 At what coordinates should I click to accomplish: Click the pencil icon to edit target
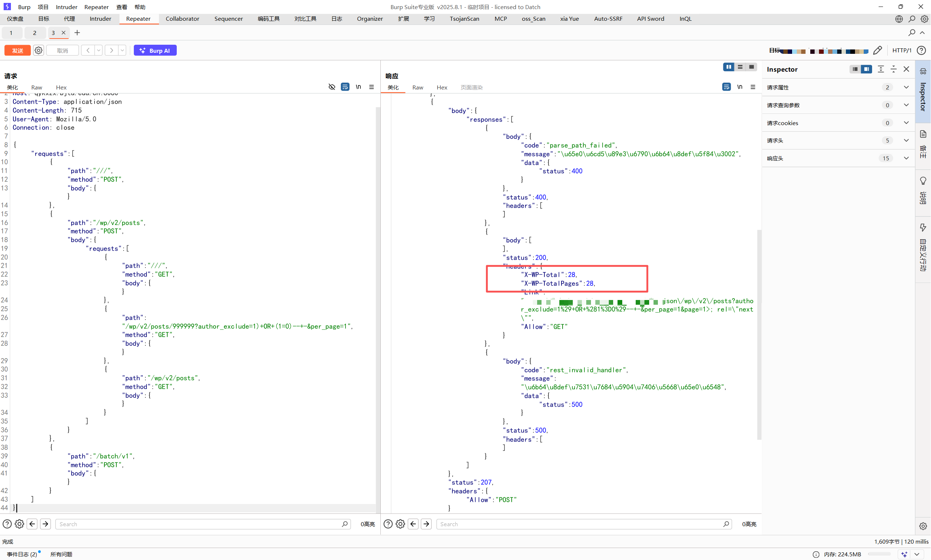click(878, 51)
